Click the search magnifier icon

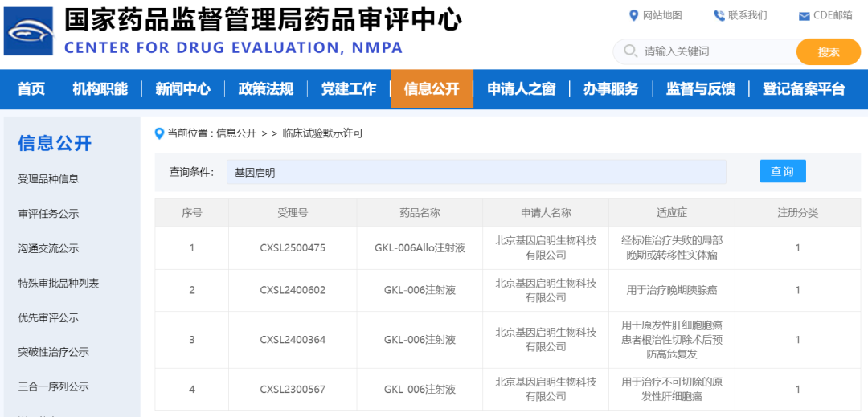click(x=630, y=51)
